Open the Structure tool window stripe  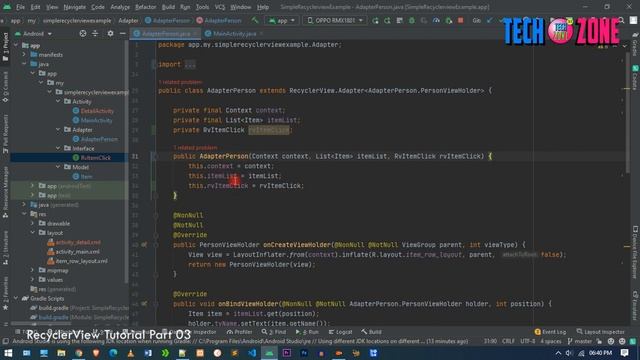tap(5, 248)
